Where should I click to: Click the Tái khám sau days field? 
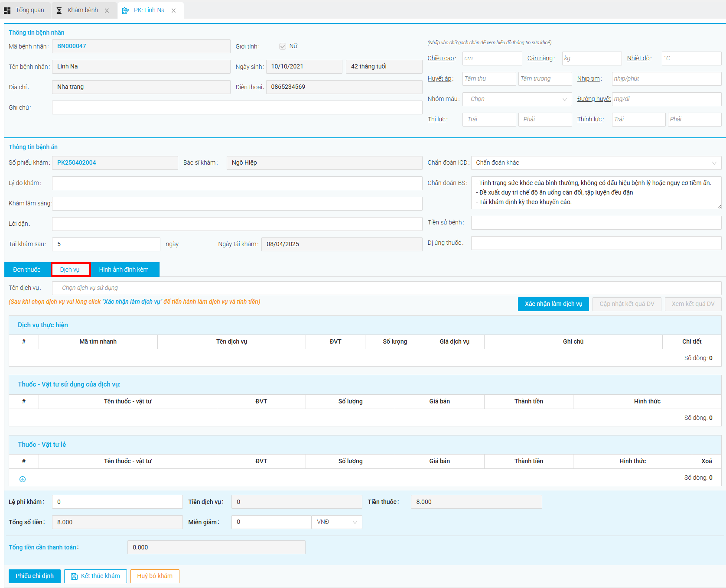106,244
